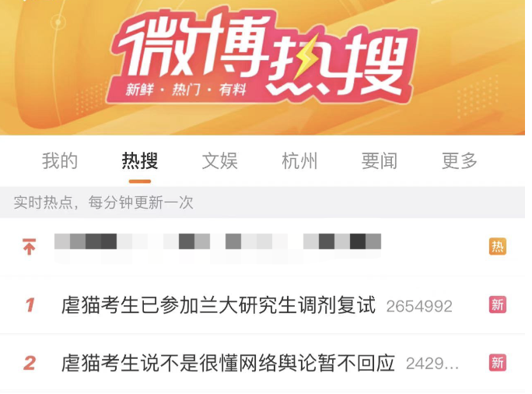532x394 pixels.
Task: Tap the orange 热 badge icon
Action: click(497, 247)
